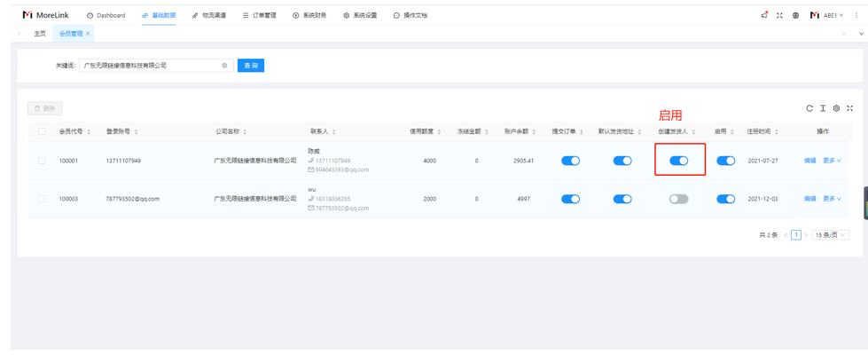
Task: Click the fullscreen icon in top header
Action: [x=779, y=15]
